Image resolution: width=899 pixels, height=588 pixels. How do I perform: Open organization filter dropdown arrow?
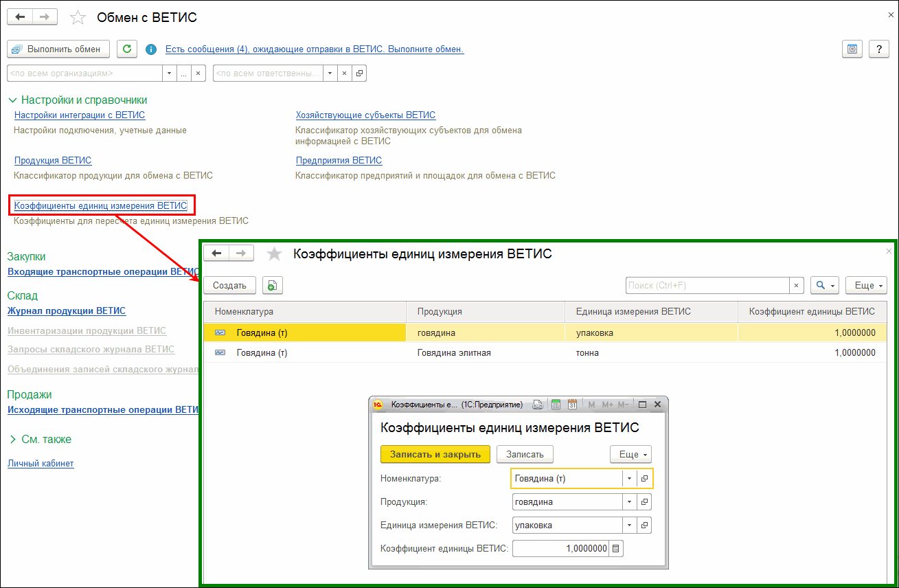pos(170,73)
